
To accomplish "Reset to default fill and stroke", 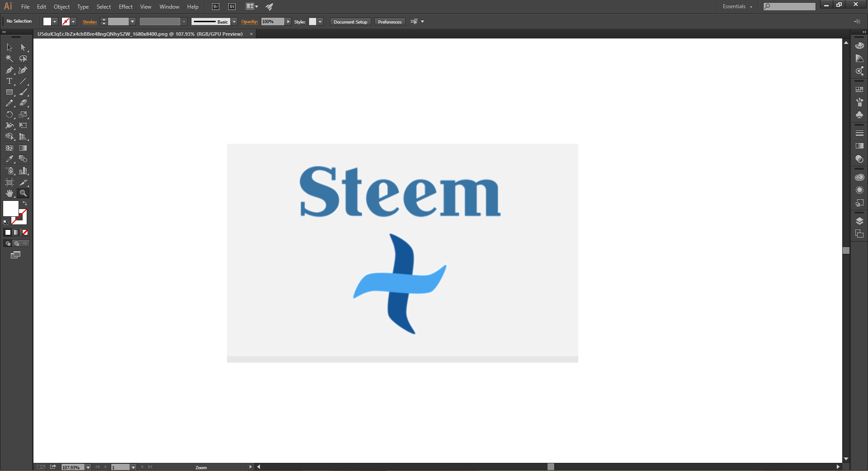I will coord(5,222).
